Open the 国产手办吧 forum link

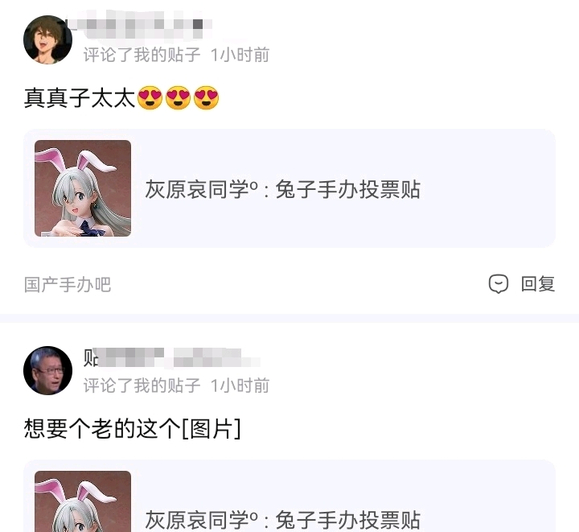click(68, 285)
